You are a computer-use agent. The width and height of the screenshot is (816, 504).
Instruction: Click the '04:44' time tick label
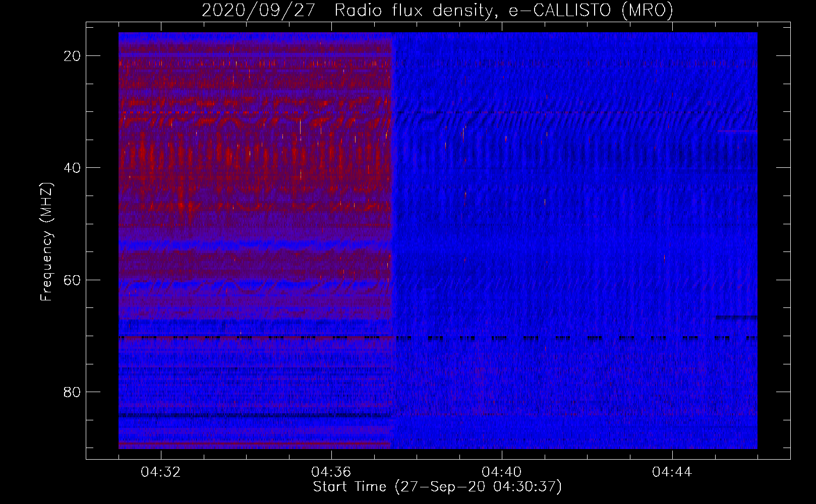click(672, 472)
